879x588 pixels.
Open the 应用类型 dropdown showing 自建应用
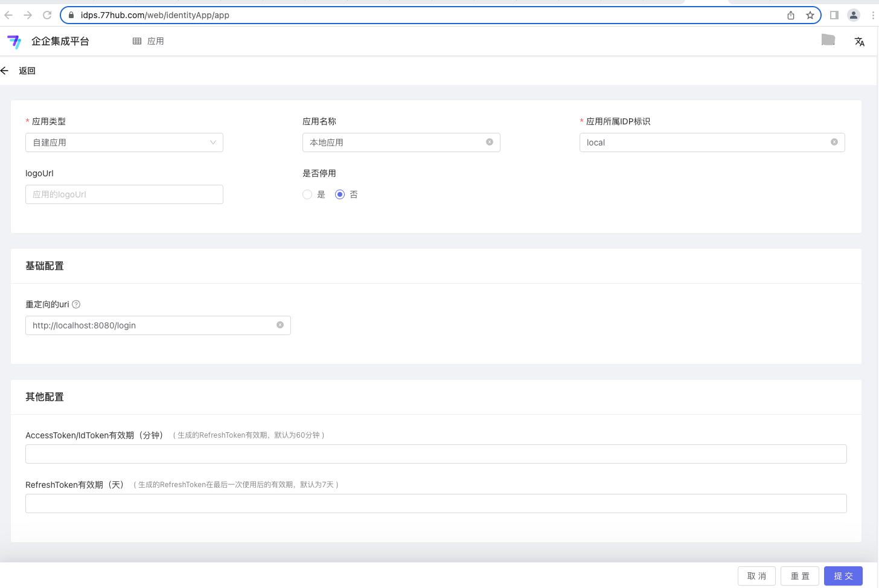124,142
